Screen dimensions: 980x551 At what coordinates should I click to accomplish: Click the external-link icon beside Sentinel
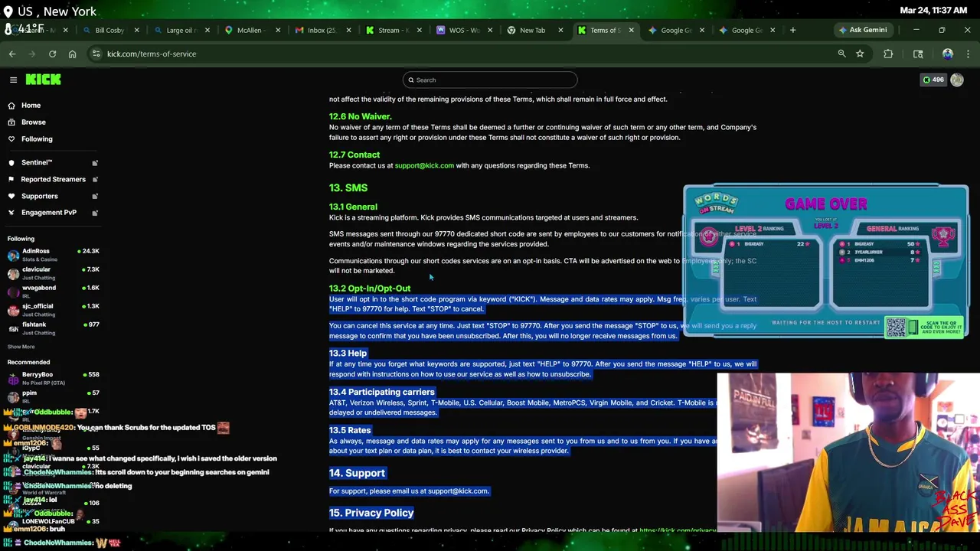(x=95, y=163)
